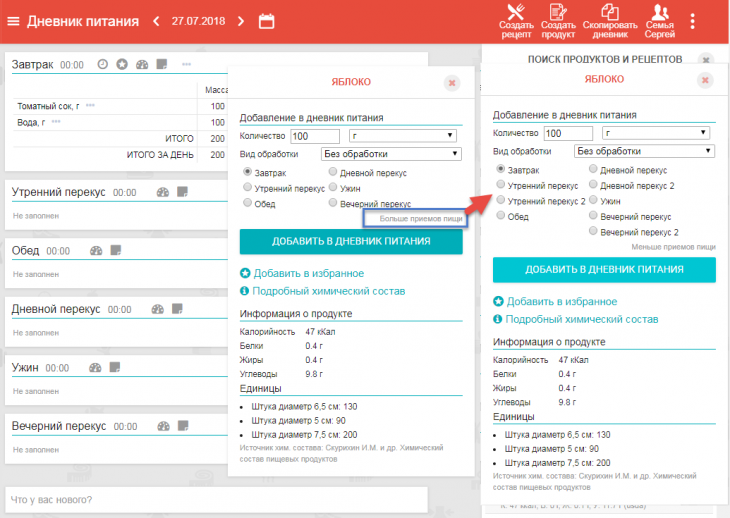Open Вид обработки dropdown in the left dialog
730x518 pixels.
tap(390, 154)
